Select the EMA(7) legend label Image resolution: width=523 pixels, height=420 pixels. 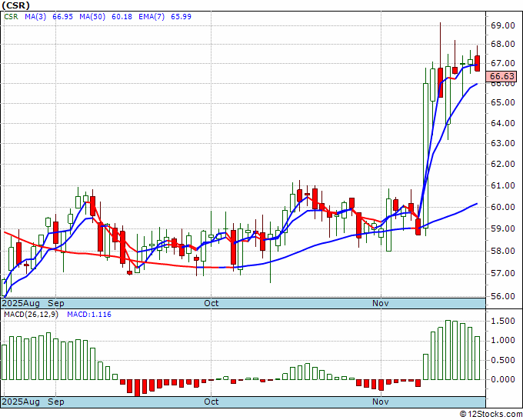152,17
